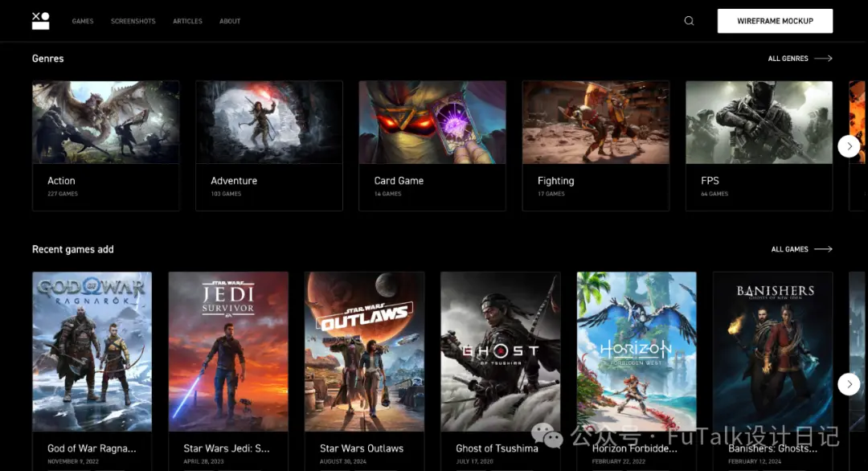Image resolution: width=868 pixels, height=471 pixels.
Task: Click the "November 9, 2022" release date
Action: coord(73,461)
